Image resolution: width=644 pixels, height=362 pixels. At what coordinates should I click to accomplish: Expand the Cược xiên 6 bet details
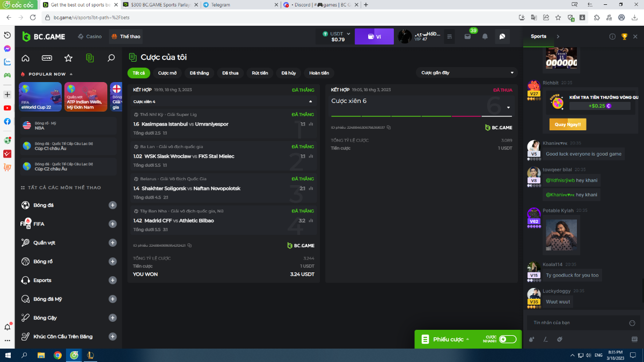pyautogui.click(x=508, y=107)
